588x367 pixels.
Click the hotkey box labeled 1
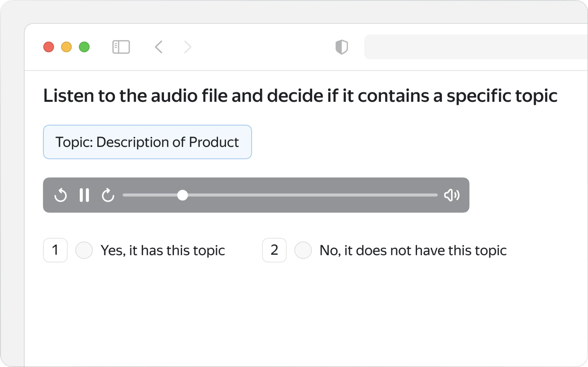55,250
